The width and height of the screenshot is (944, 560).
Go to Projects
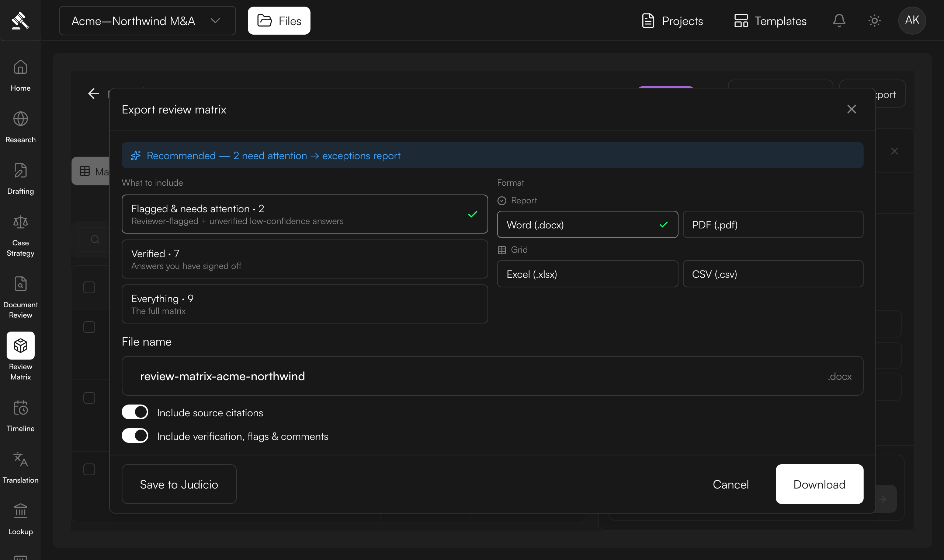pyautogui.click(x=673, y=21)
